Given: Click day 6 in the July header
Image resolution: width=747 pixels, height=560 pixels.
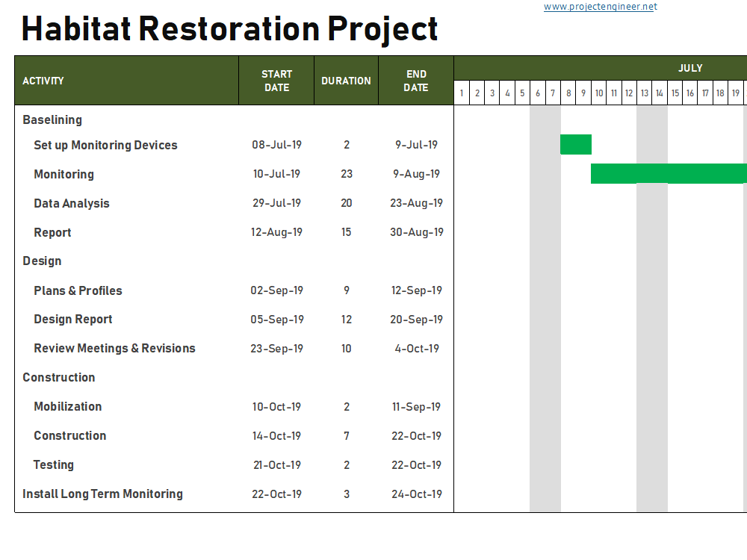Looking at the screenshot, I should (x=538, y=93).
